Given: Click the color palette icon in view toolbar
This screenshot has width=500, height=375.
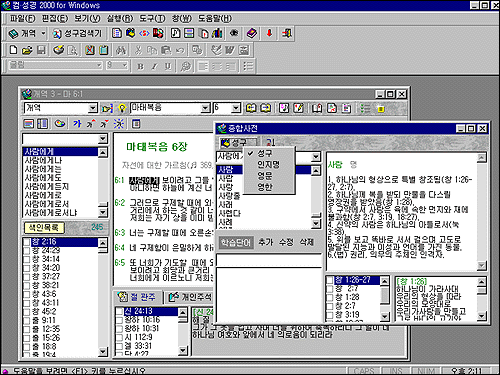Looking at the screenshot, I should (59, 124).
